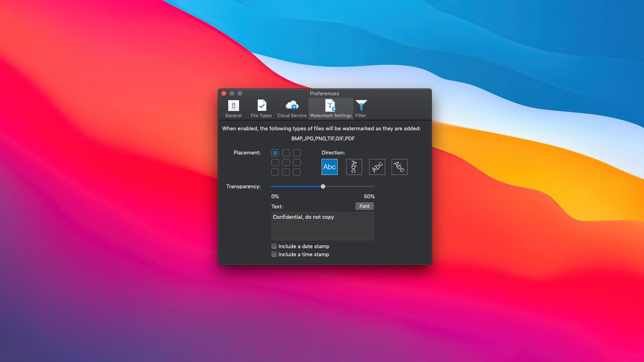Open the General preferences tab
Screen dimensions: 644x362
tap(233, 109)
